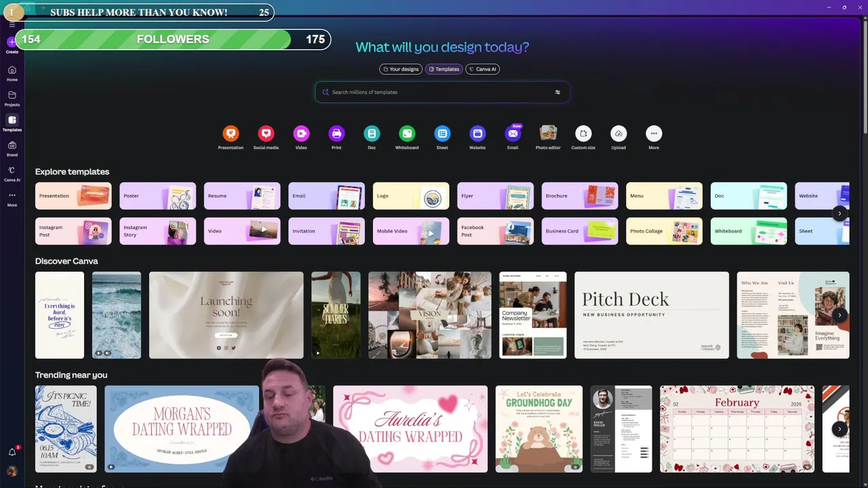Open the account avatar at sidebar bottom

[x=12, y=471]
